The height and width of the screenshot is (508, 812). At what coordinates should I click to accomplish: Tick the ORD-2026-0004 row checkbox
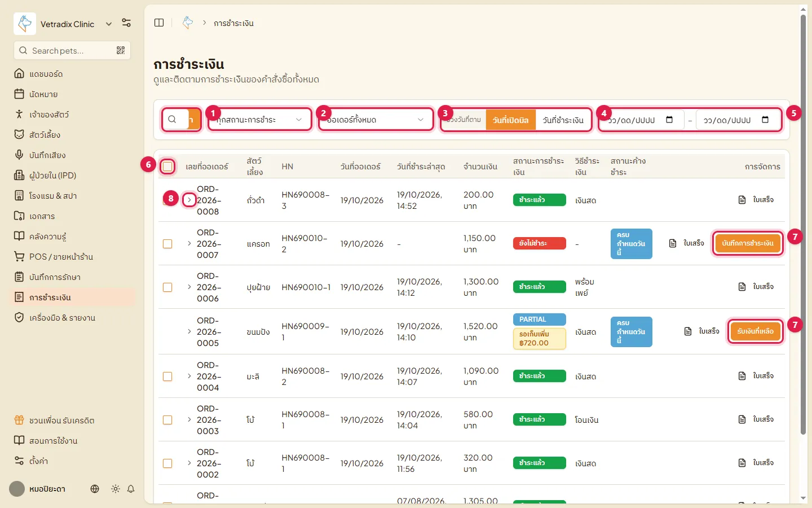[167, 376]
